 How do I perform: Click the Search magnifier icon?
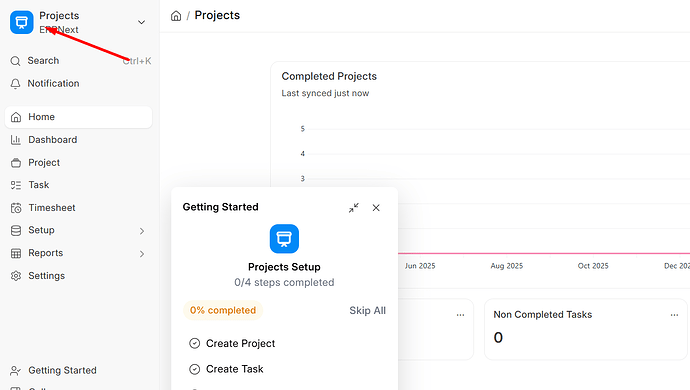pos(15,61)
